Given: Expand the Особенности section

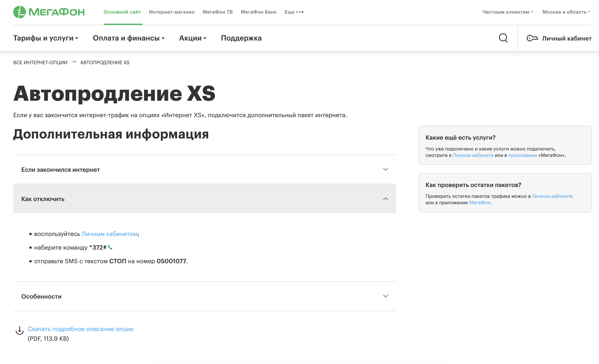Looking at the screenshot, I should coord(204,296).
